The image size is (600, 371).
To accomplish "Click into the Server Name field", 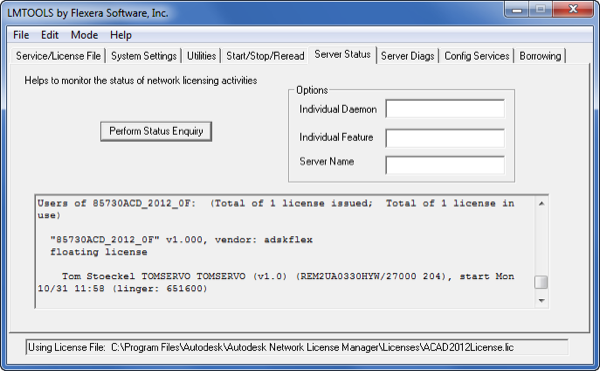I will (x=445, y=165).
